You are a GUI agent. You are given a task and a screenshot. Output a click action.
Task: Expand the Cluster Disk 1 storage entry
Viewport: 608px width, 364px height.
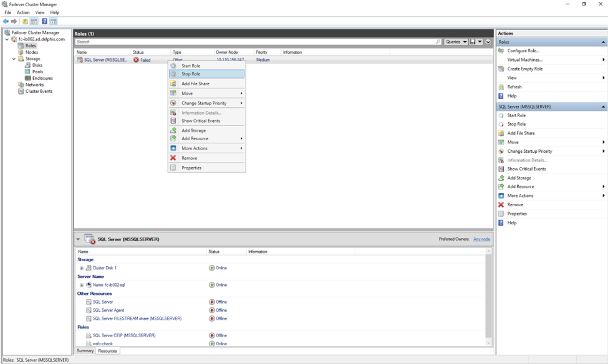tap(82, 268)
